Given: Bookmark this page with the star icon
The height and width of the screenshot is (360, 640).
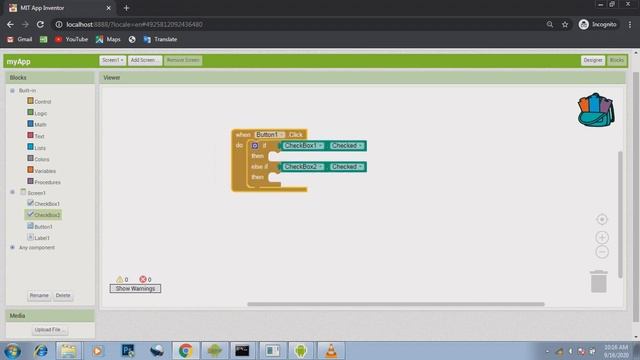Looking at the screenshot, I should [x=564, y=24].
